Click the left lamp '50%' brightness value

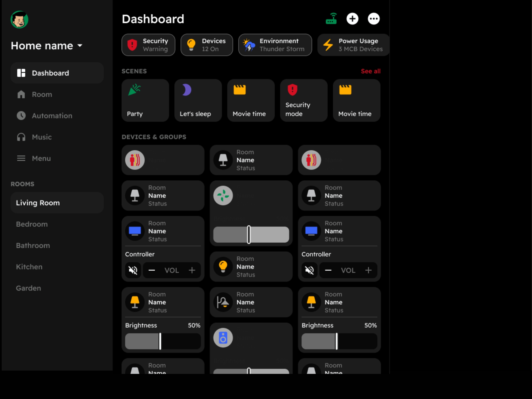click(x=194, y=325)
